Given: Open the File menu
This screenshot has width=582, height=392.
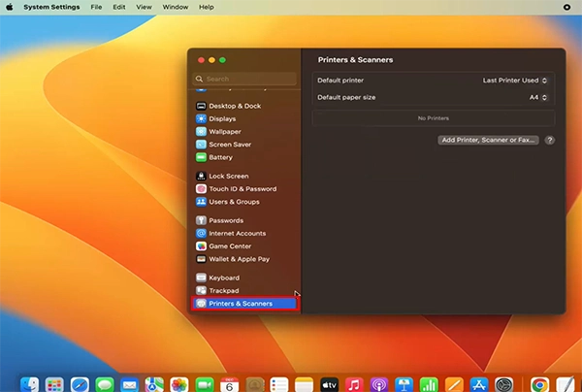Looking at the screenshot, I should coord(96,7).
